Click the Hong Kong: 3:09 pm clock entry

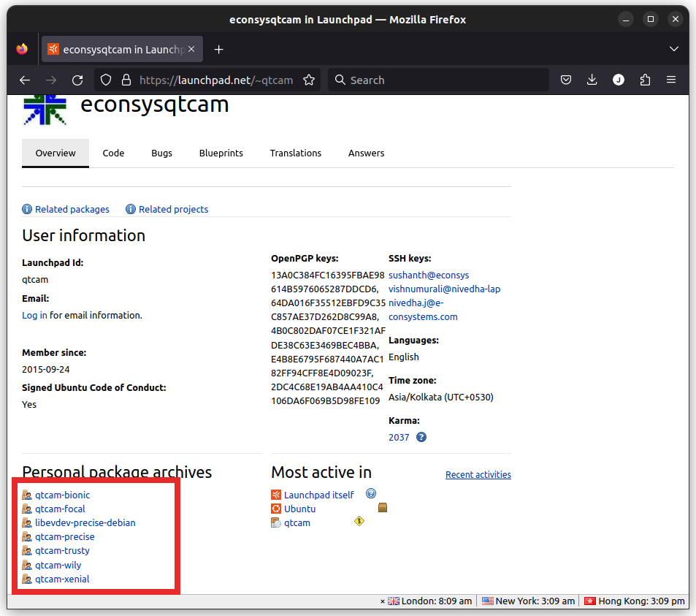coord(635,601)
